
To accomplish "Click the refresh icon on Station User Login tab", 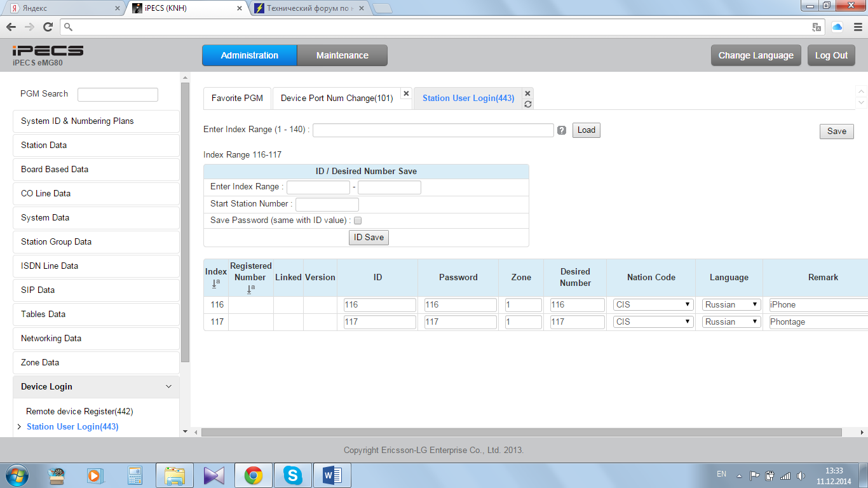I will point(528,104).
